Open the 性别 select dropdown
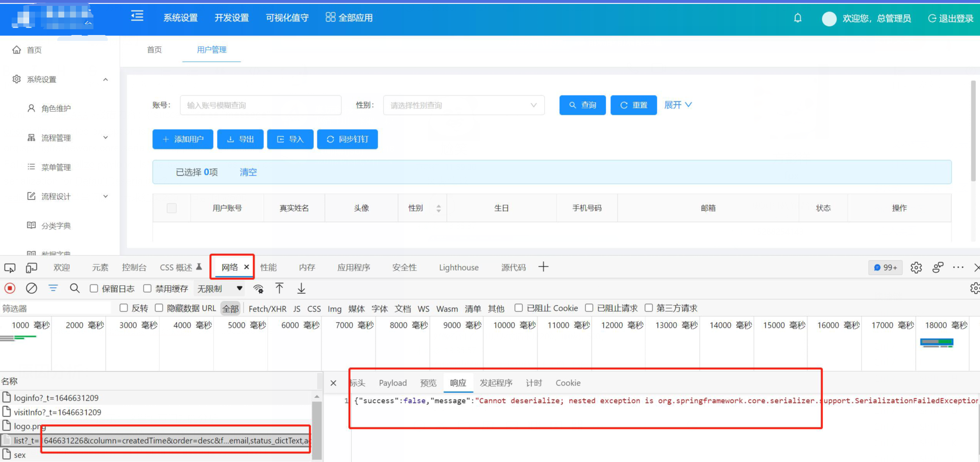980x462 pixels. point(463,105)
